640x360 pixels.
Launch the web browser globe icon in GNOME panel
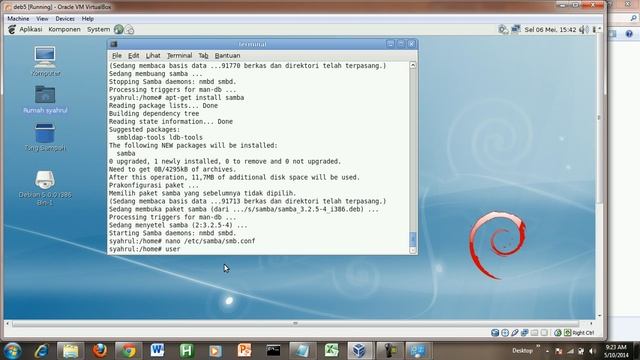[119, 29]
